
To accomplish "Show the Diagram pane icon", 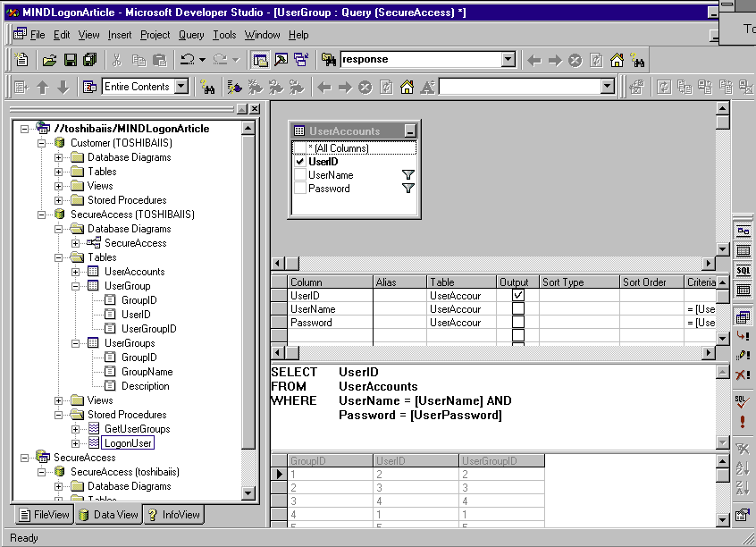I will pos(743,231).
